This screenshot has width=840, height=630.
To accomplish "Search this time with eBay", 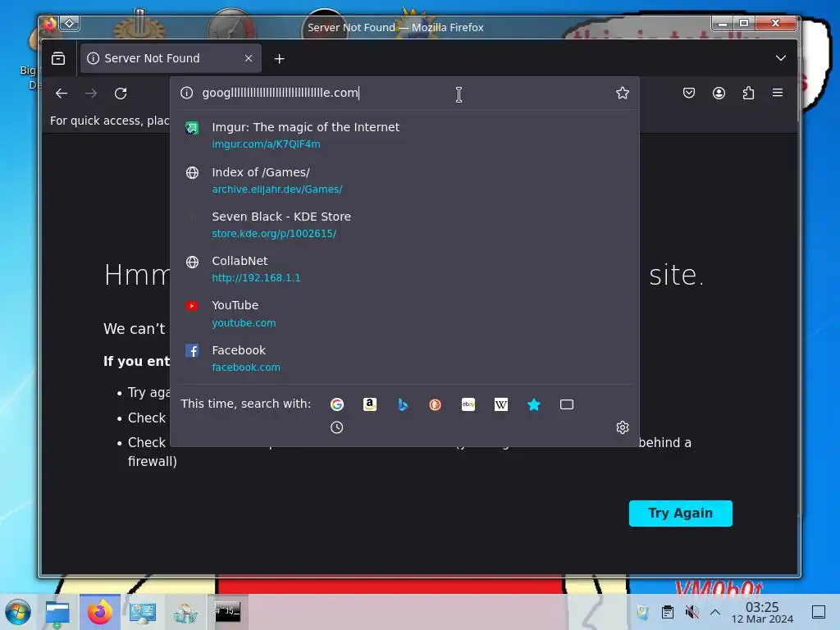I will click(x=468, y=404).
